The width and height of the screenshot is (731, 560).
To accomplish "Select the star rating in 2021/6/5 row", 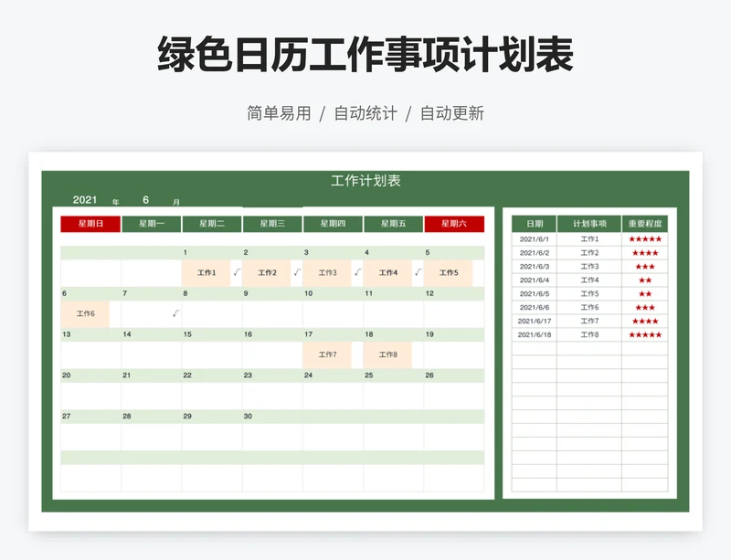I will pos(645,294).
